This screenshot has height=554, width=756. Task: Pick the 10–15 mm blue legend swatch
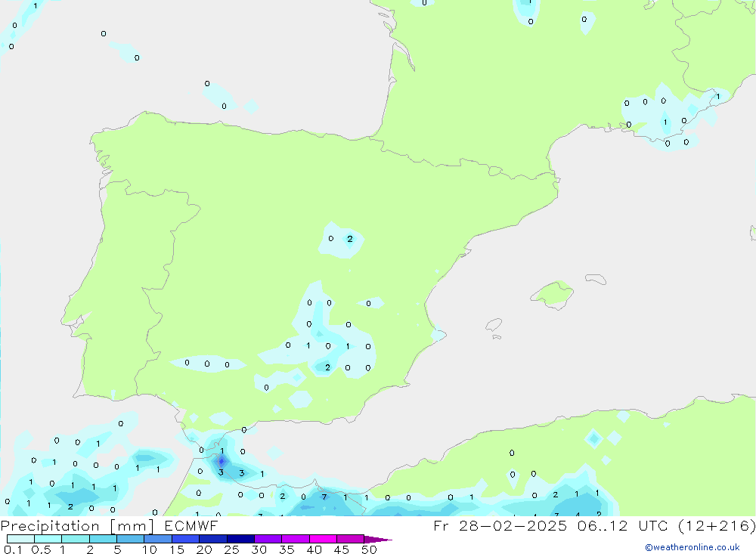[158, 539]
